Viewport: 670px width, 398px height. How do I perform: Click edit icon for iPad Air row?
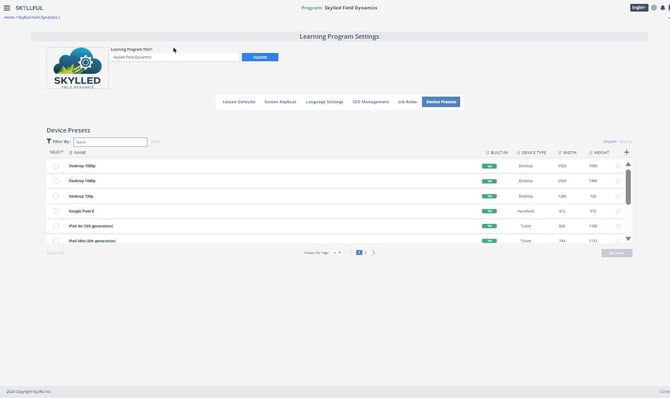pyautogui.click(x=618, y=226)
